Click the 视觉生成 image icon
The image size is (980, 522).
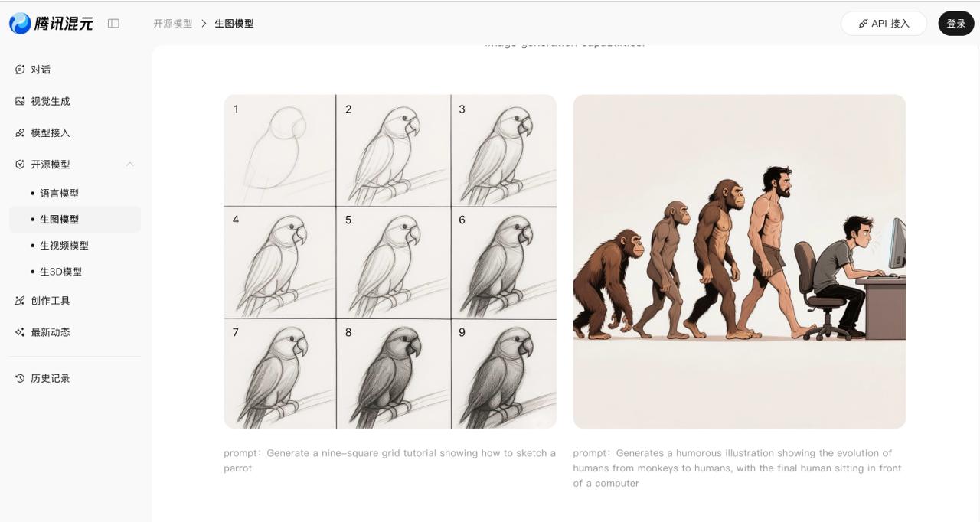20,101
